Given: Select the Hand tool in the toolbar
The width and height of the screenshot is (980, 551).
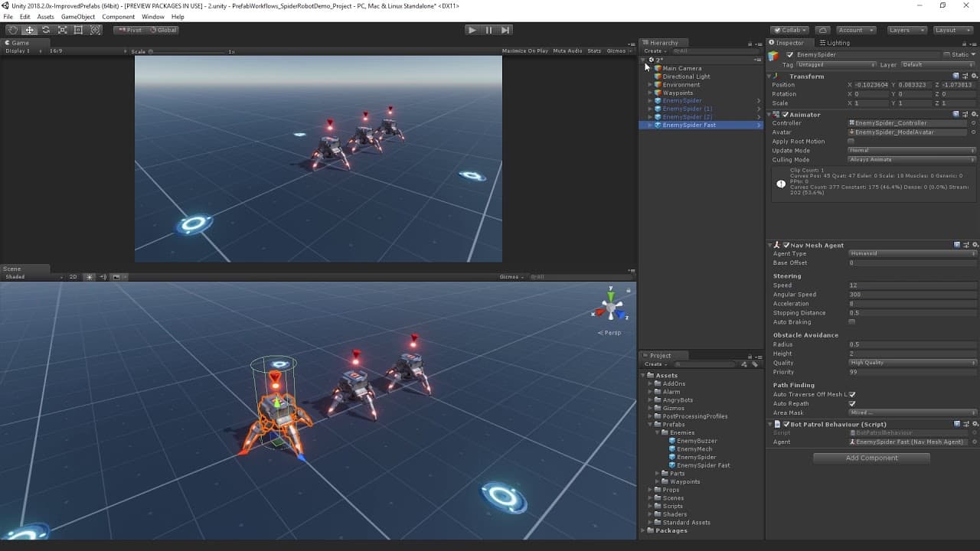Looking at the screenshot, I should pyautogui.click(x=13, y=30).
